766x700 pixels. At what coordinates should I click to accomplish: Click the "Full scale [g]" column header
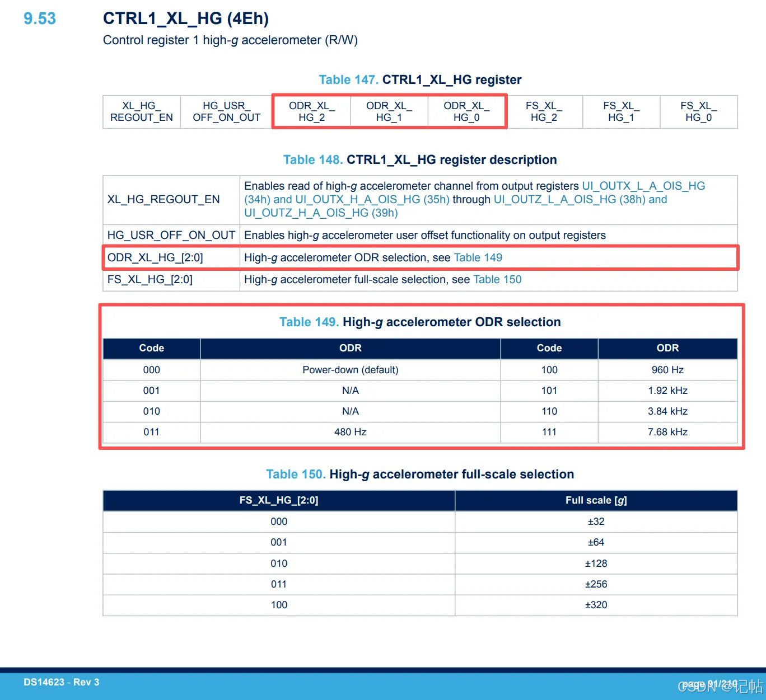[596, 500]
